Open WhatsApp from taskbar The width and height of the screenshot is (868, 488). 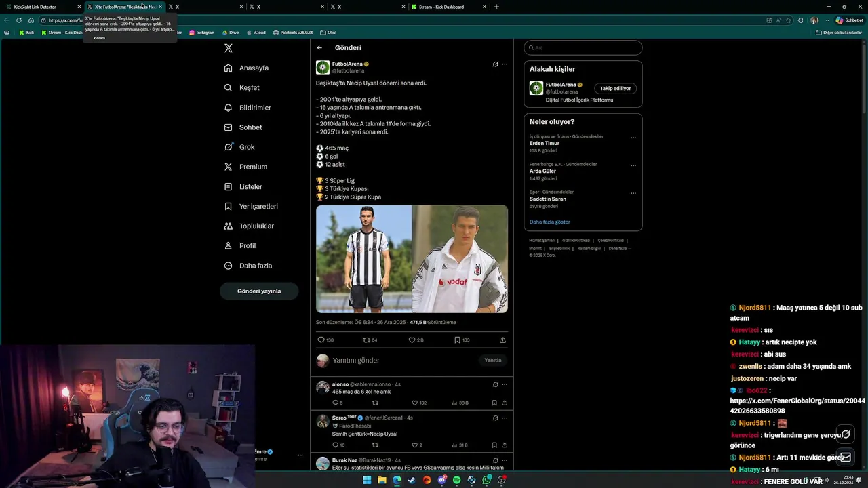(x=487, y=480)
